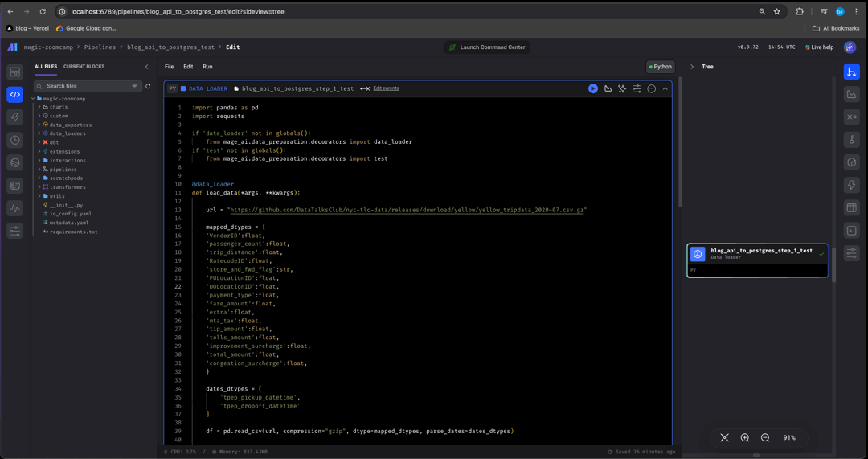Go to Pipelines in breadcrumb
Screen dimensions: 868x459
click(100, 47)
